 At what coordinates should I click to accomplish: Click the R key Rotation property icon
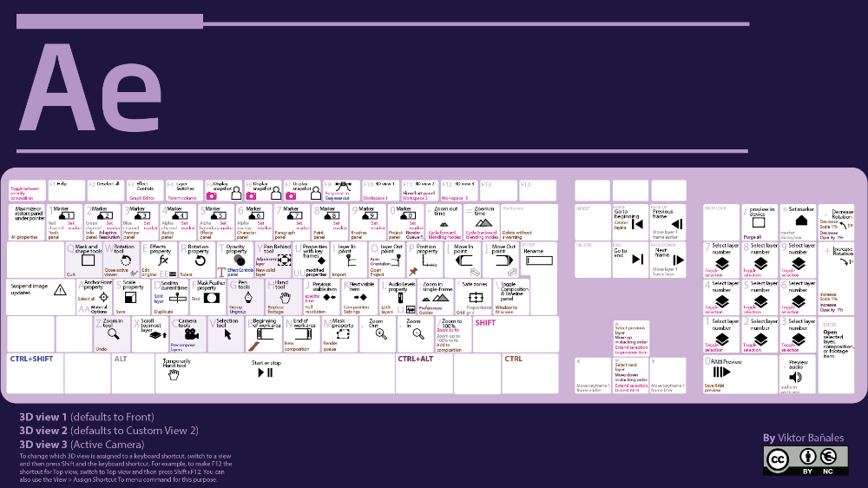click(201, 260)
